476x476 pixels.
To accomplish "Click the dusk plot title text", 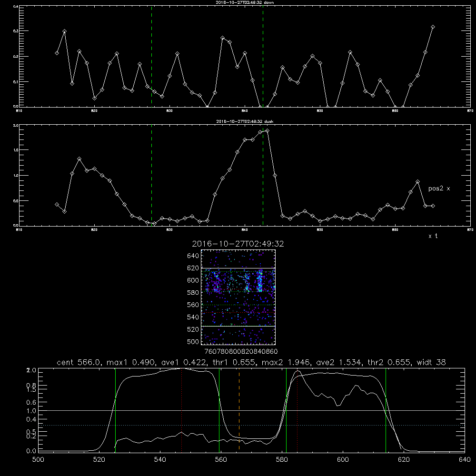I will (245, 121).
